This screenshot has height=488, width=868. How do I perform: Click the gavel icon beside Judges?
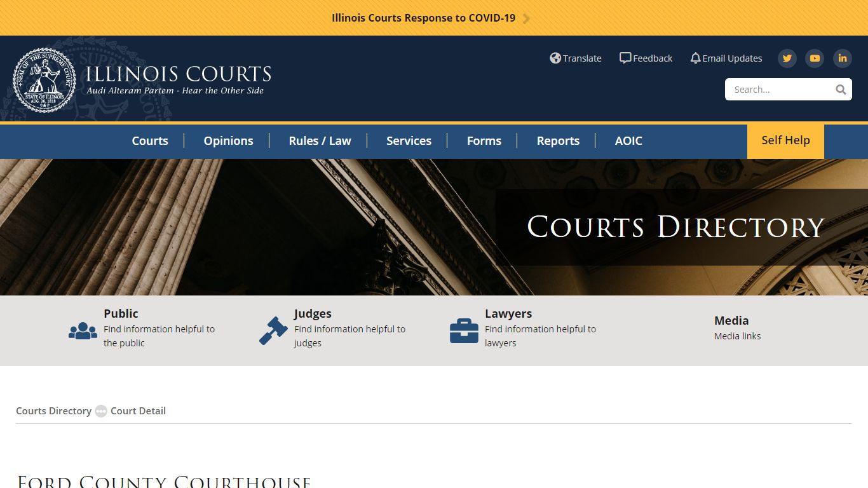[273, 330]
